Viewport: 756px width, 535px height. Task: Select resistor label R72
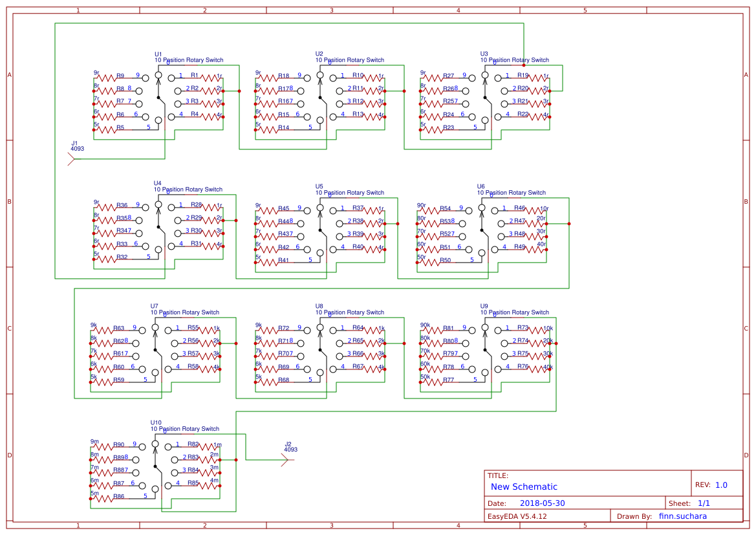pyautogui.click(x=283, y=329)
